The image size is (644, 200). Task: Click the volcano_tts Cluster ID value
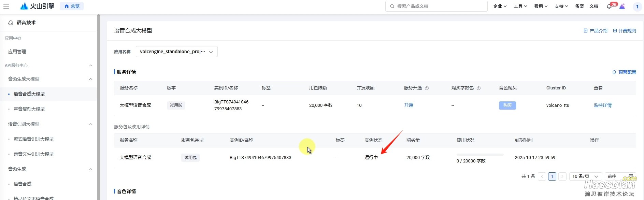pos(558,105)
